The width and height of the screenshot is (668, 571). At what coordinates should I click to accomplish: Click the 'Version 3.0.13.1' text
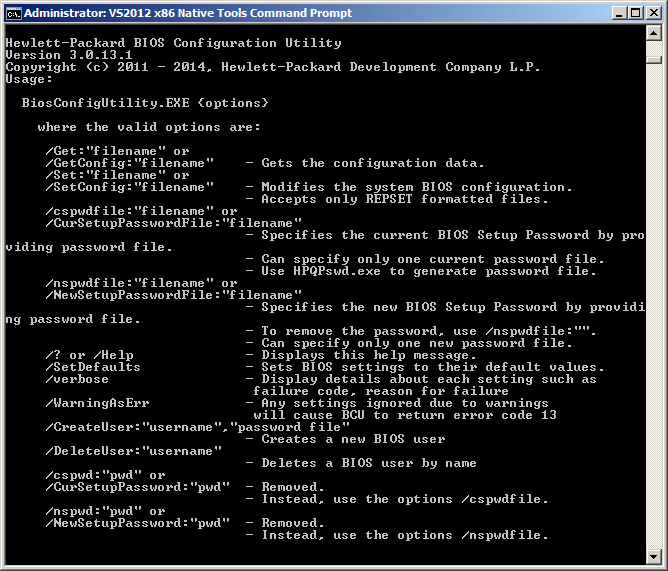pyautogui.click(x=69, y=55)
